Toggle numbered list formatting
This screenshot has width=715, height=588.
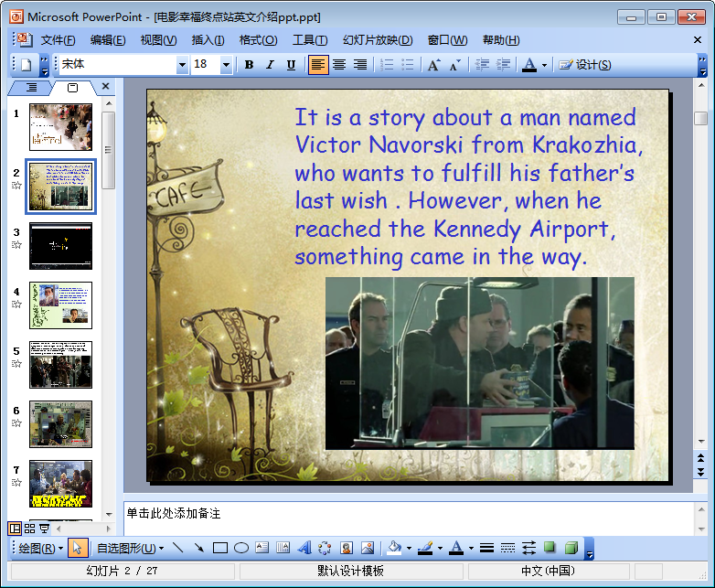coord(387,65)
